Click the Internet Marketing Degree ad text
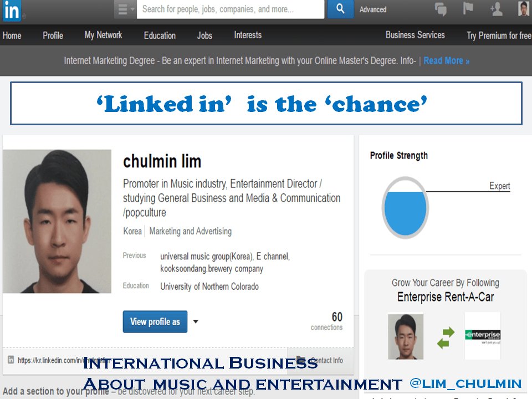Image resolution: width=532 pixels, height=399 pixels. coord(240,61)
